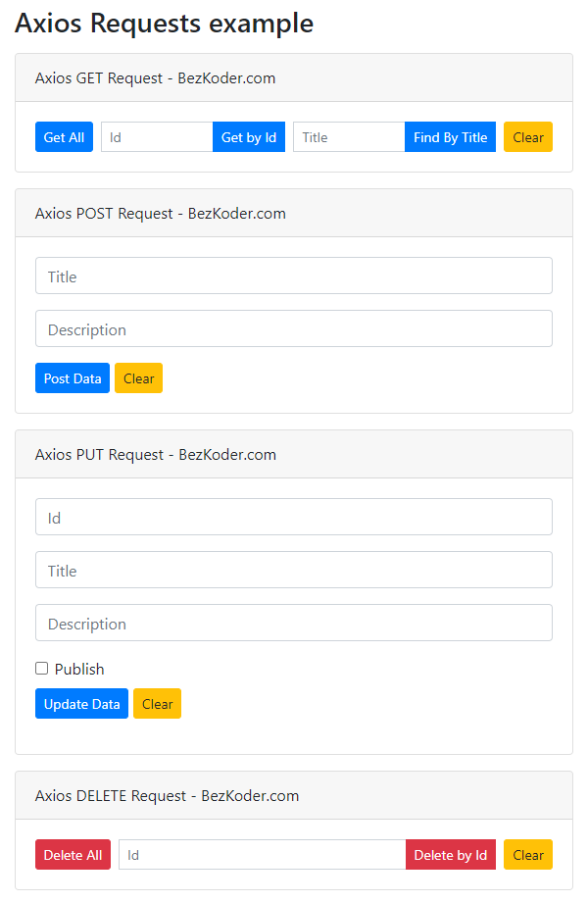Clear the PUT request form
The image size is (588, 902).
point(158,704)
